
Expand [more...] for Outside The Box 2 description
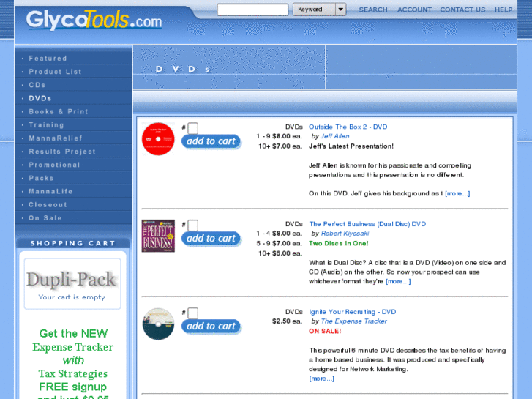click(x=457, y=193)
